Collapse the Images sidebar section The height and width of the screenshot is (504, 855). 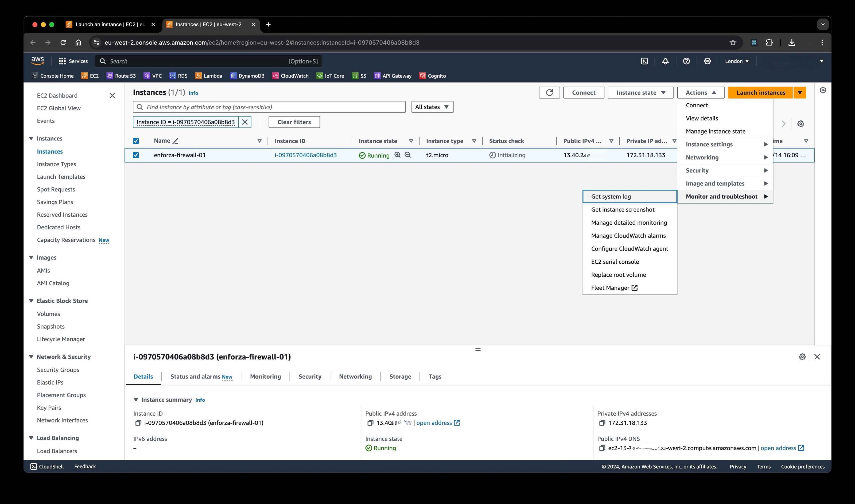coord(31,257)
